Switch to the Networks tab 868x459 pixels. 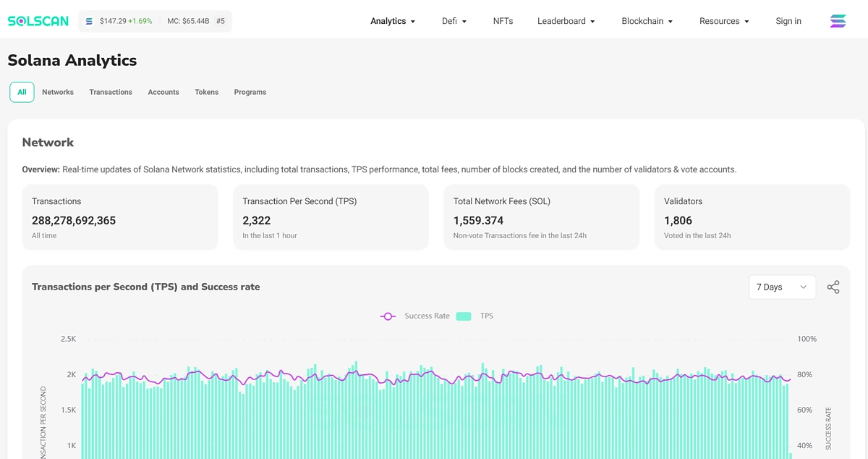pyautogui.click(x=58, y=92)
